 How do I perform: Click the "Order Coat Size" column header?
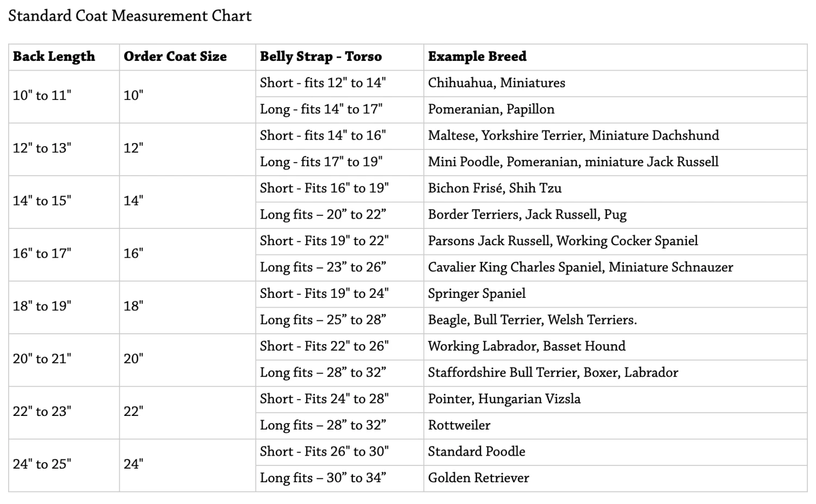click(x=175, y=57)
